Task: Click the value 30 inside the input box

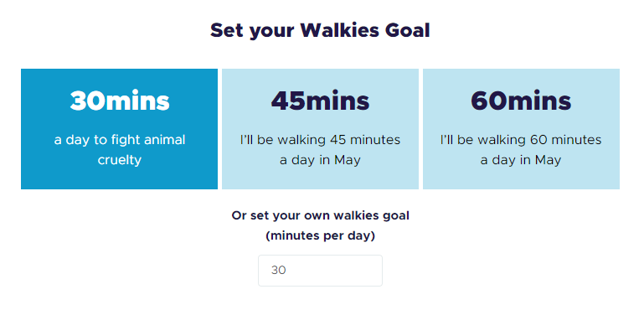Action: coord(278,271)
